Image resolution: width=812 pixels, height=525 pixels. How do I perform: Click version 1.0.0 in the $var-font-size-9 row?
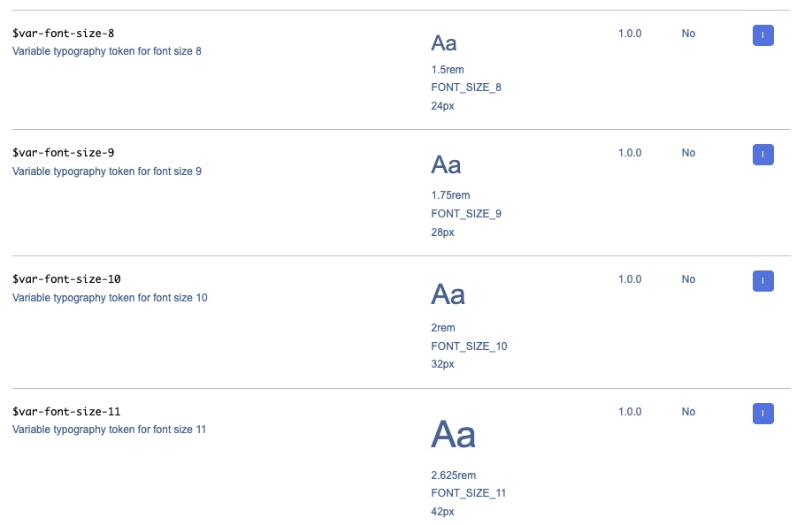[x=630, y=153]
